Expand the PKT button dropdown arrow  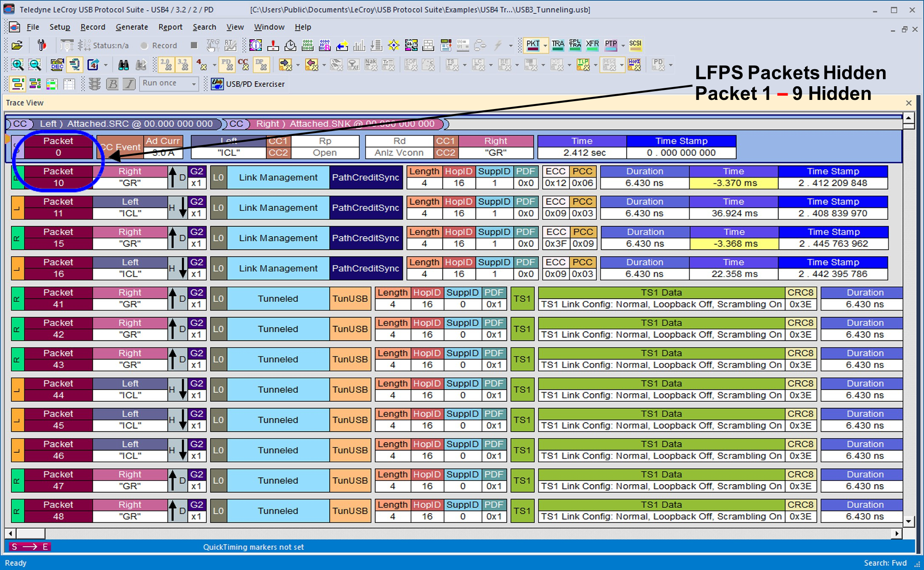pos(545,45)
